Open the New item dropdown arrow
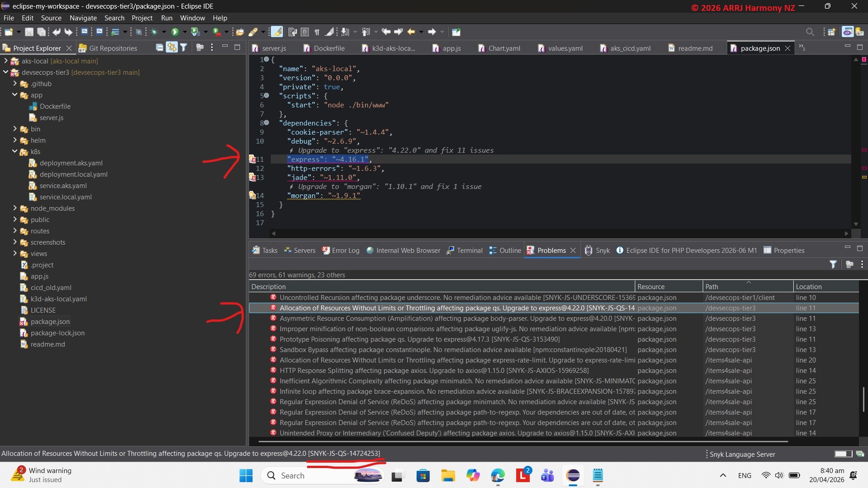 coord(19,32)
